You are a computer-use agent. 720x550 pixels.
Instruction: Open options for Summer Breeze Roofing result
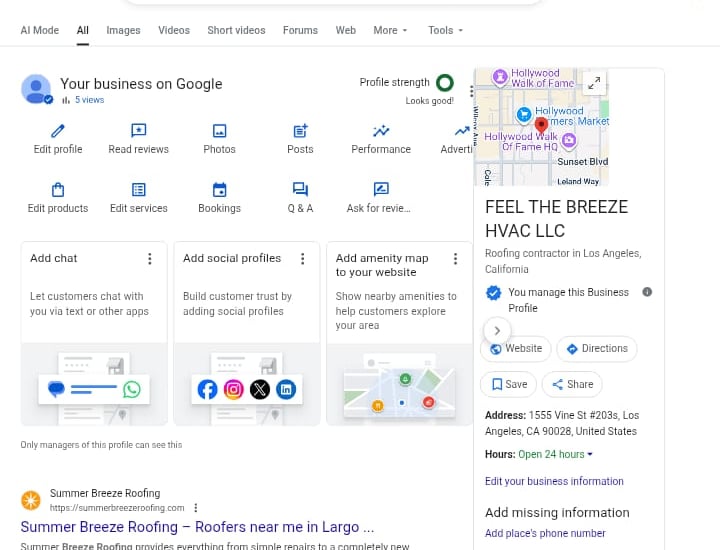point(196,508)
